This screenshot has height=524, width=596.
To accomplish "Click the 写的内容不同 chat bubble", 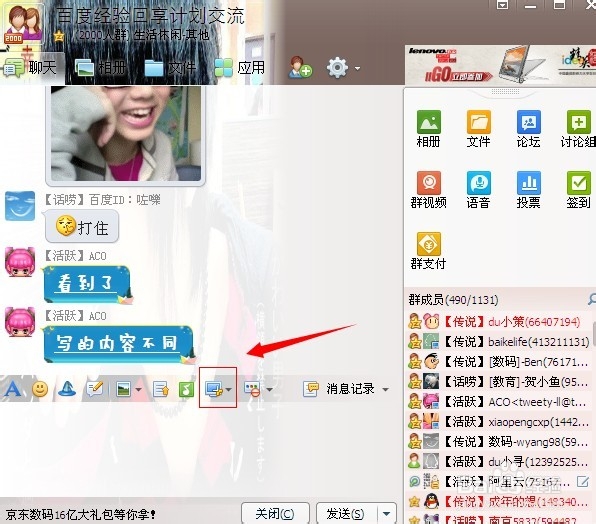I will click(119, 344).
